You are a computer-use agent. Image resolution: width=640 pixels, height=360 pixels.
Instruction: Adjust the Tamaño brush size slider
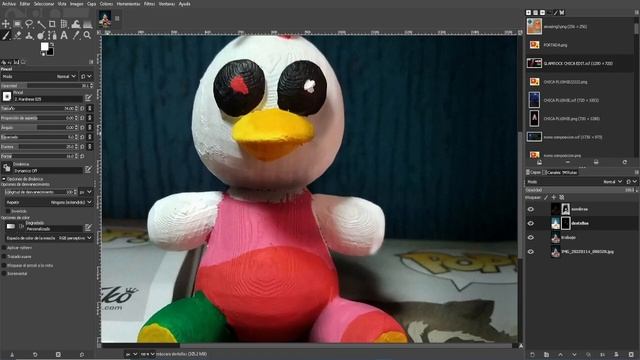(x=39, y=109)
